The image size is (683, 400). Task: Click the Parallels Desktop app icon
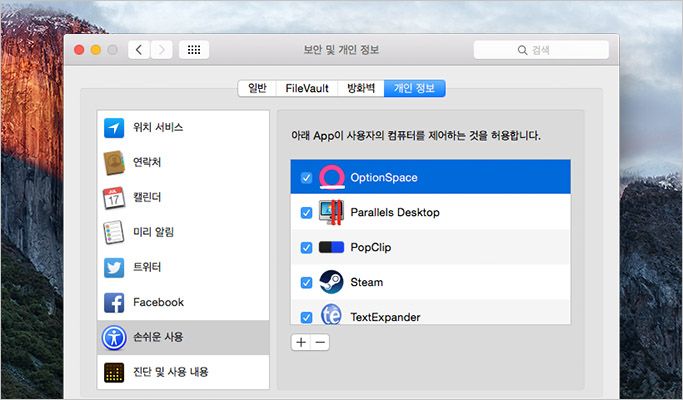331,212
